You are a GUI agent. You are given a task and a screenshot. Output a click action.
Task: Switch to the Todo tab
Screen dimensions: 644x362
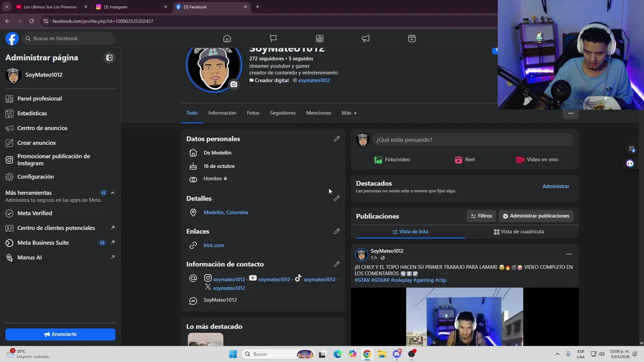tap(192, 113)
